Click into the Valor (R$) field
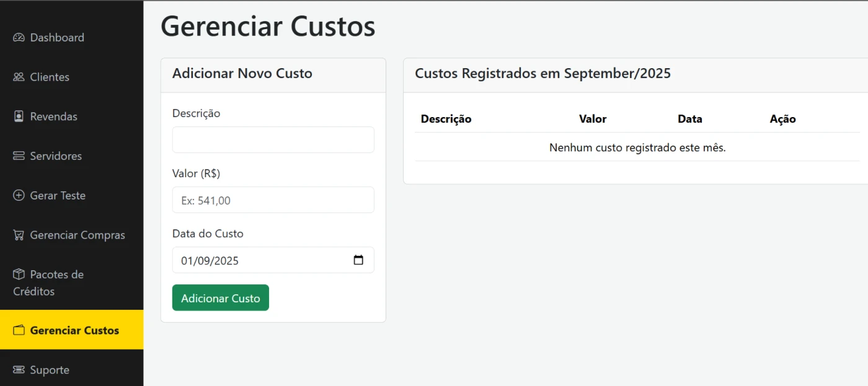The width and height of the screenshot is (868, 386). [x=273, y=200]
